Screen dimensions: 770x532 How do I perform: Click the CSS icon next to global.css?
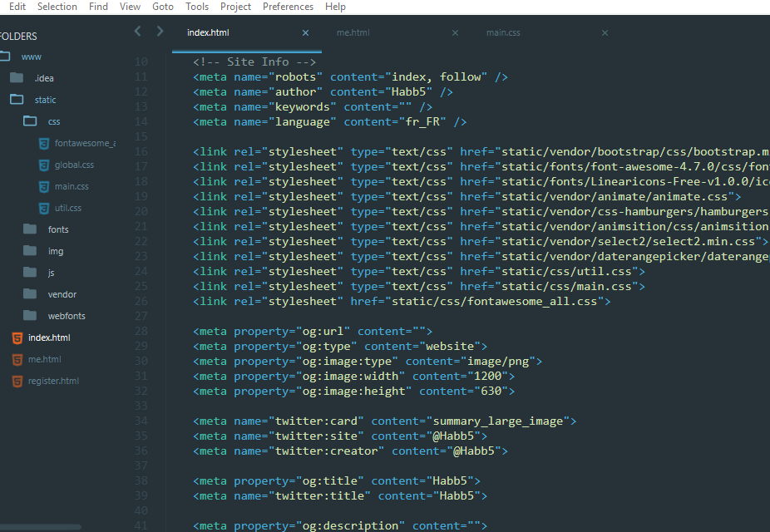pos(44,165)
